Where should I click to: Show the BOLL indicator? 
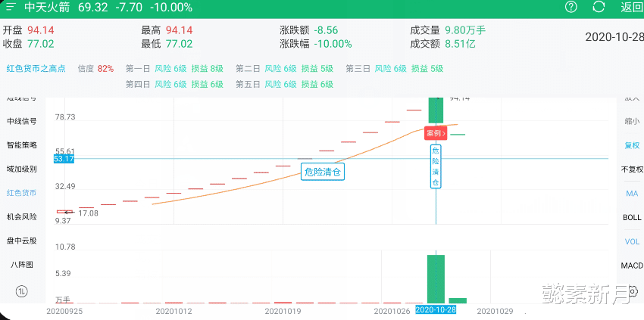click(632, 218)
